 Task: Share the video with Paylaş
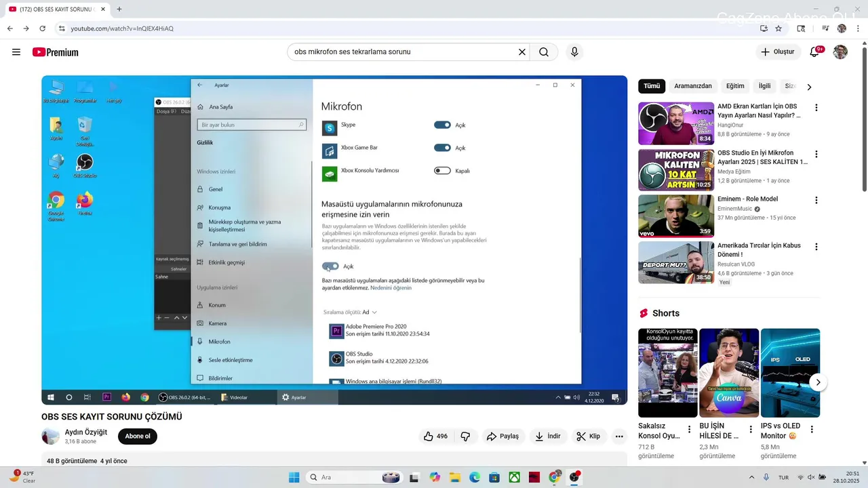[x=504, y=436]
